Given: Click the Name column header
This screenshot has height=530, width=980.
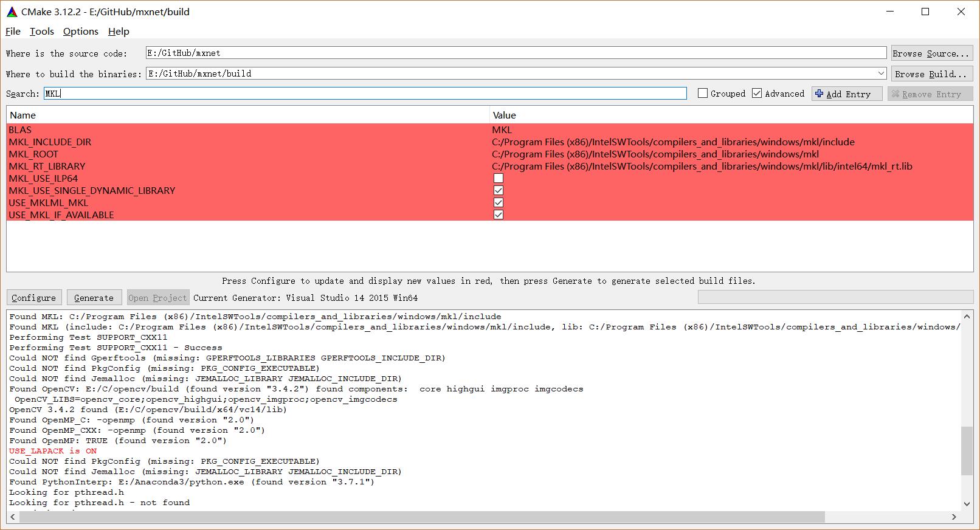Looking at the screenshot, I should 248,115.
